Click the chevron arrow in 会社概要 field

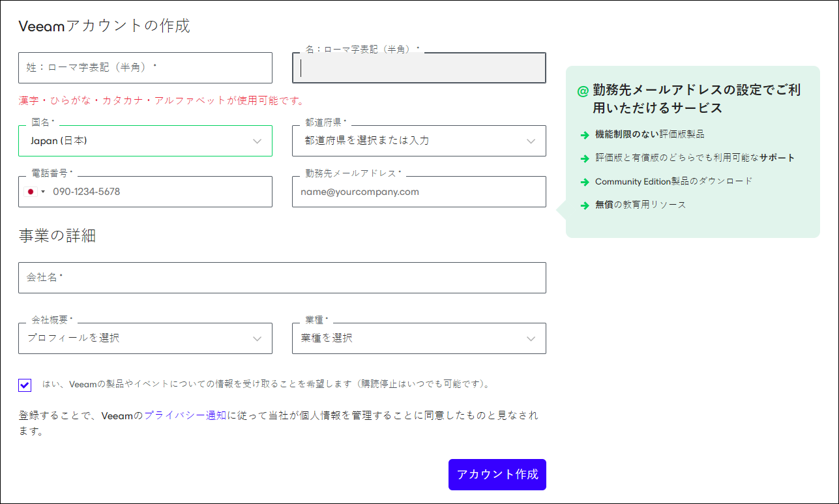click(x=258, y=339)
